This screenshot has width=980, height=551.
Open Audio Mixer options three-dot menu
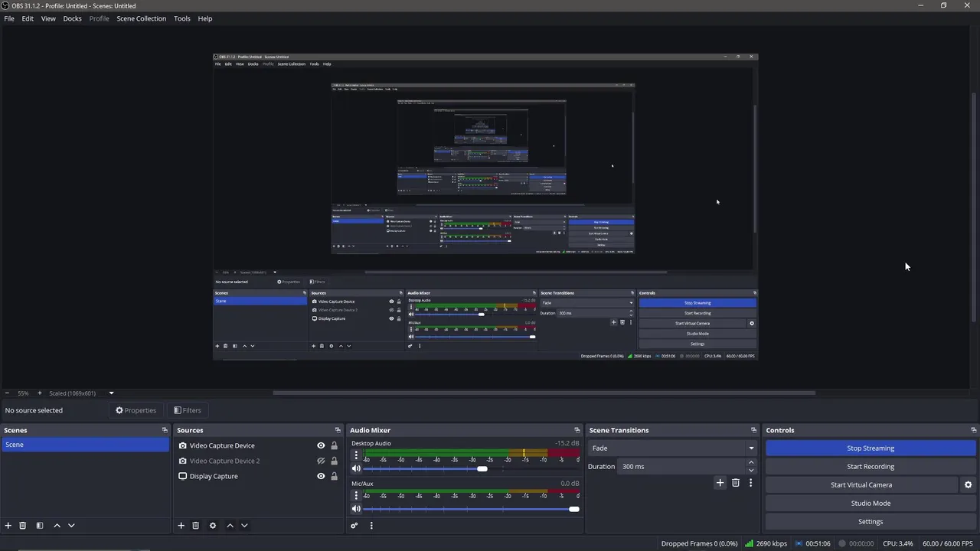click(371, 526)
